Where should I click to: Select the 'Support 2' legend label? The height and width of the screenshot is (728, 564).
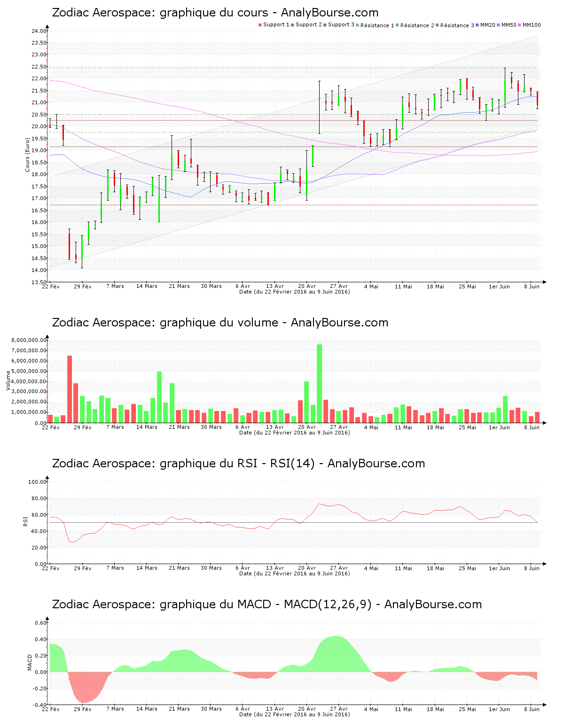[309, 25]
